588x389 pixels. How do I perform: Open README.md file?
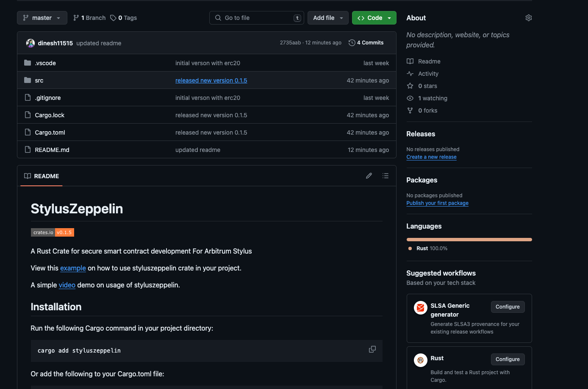(x=52, y=150)
